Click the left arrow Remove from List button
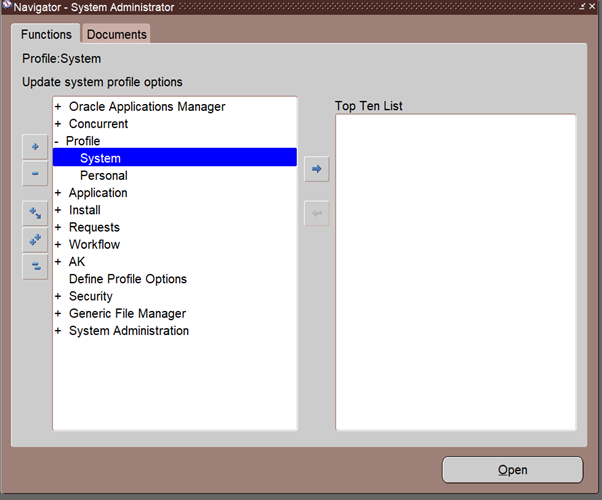The height and width of the screenshot is (500, 602). 316,213
